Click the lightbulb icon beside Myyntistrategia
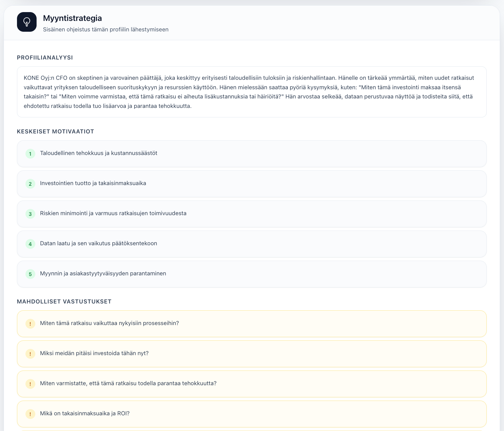The width and height of the screenshot is (504, 431). point(27,22)
